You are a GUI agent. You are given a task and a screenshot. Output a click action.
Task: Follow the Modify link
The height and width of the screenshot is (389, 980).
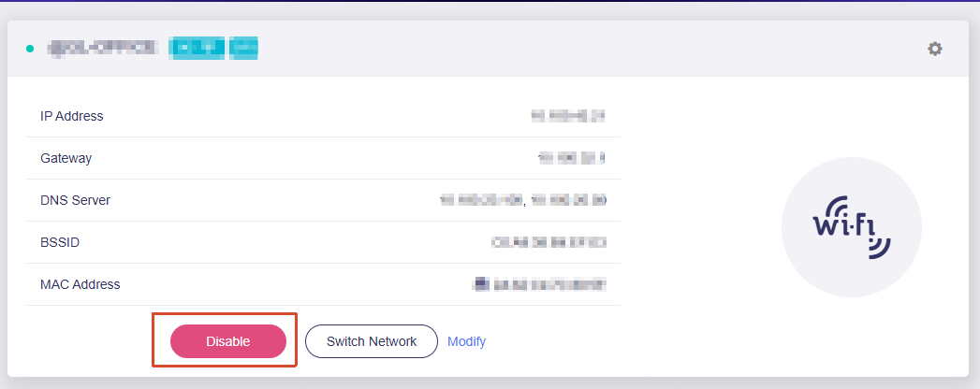(466, 341)
